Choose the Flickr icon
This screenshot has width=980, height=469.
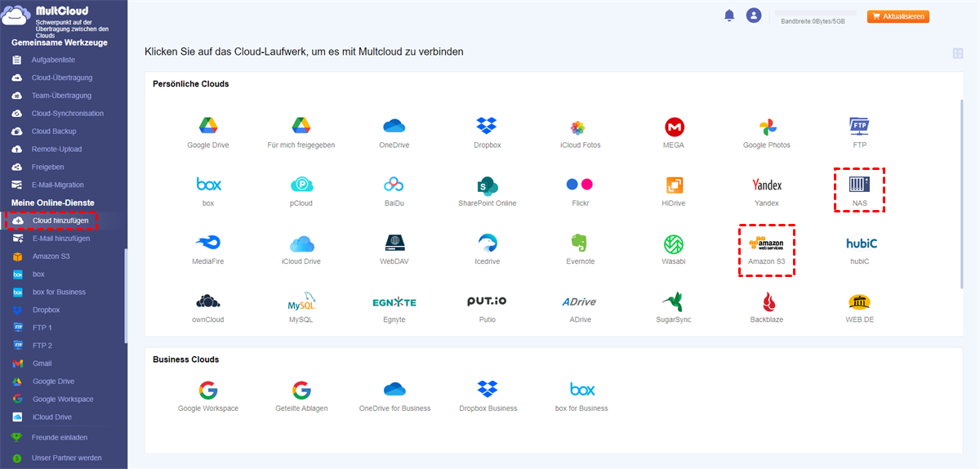(581, 185)
